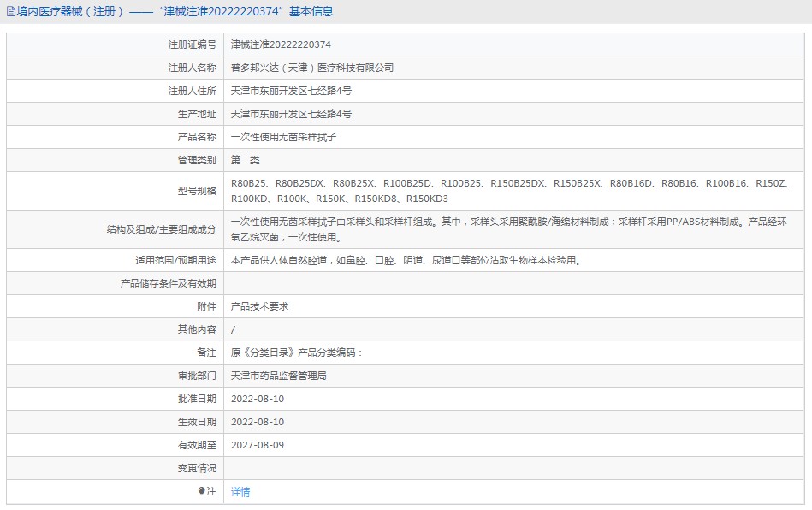This screenshot has height=510, width=812.
Task: Click the structure description mentioning 聚酰胺/海绵材料
Action: 508,229
